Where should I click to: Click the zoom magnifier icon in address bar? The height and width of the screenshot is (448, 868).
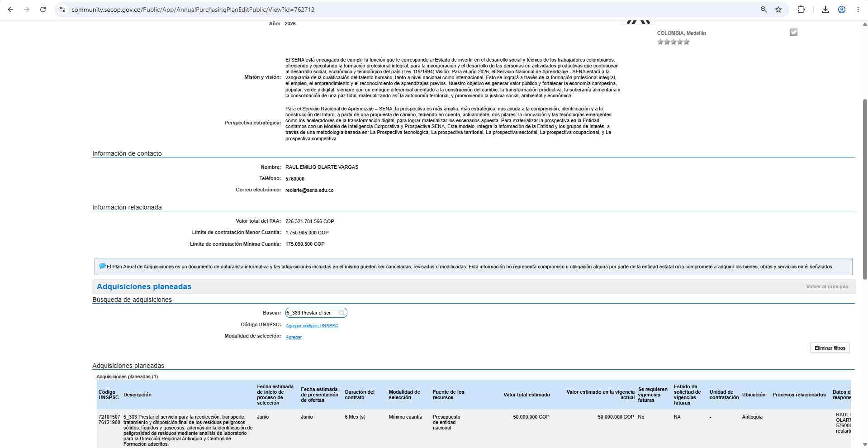click(764, 10)
